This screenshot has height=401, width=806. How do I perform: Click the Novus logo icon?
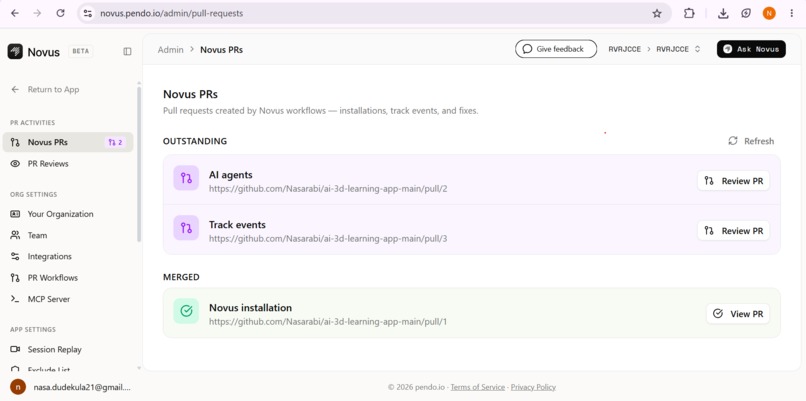[15, 51]
